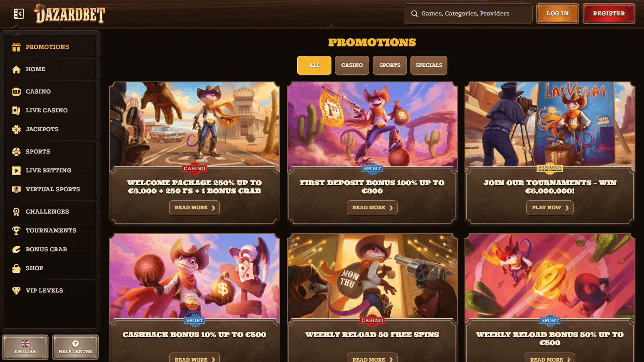Read more about the Welcome Package
Image resolution: width=644 pixels, height=362 pixels.
194,208
